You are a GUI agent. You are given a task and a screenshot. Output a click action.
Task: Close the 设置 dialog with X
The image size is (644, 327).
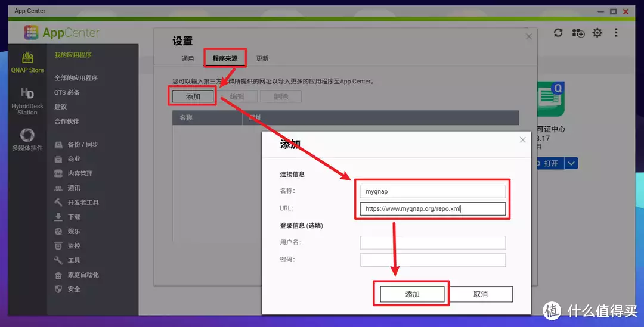tap(529, 36)
